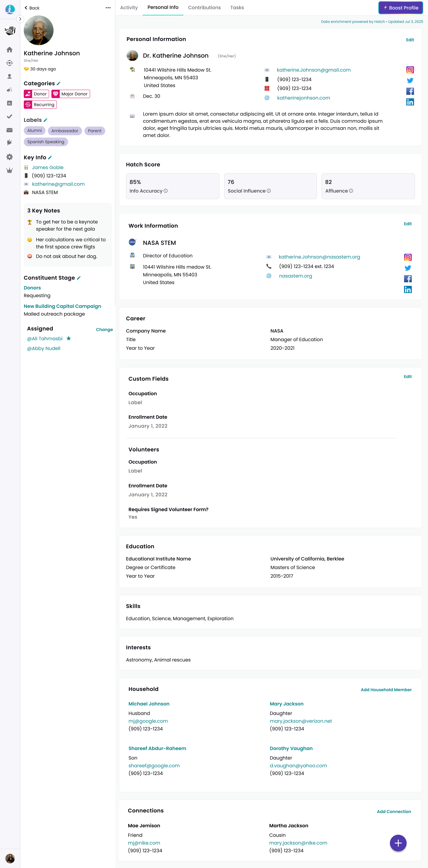Screen dimensions: 428x868
Task: Click the megaphone campaigns sidebar icon
Action: [x=9, y=90]
